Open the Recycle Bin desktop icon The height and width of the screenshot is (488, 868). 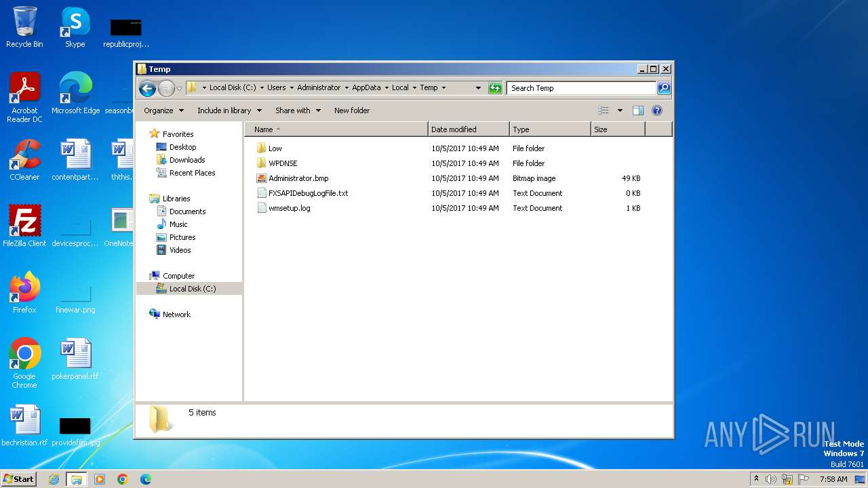tap(24, 27)
